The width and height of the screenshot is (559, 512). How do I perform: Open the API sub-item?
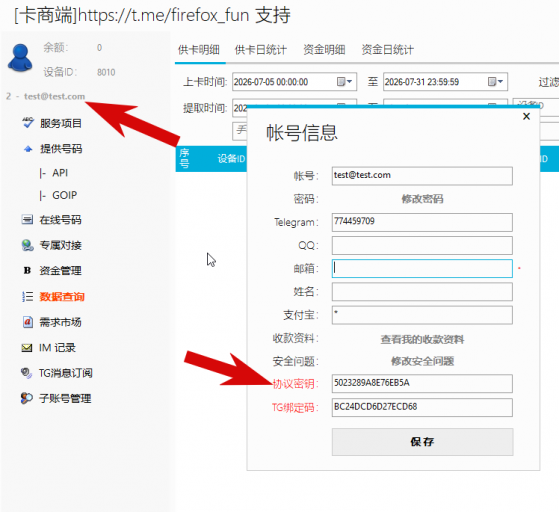coord(60,173)
